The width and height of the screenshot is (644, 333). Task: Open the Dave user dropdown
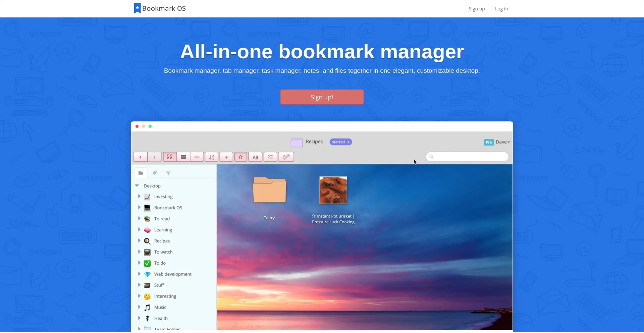[x=502, y=142]
